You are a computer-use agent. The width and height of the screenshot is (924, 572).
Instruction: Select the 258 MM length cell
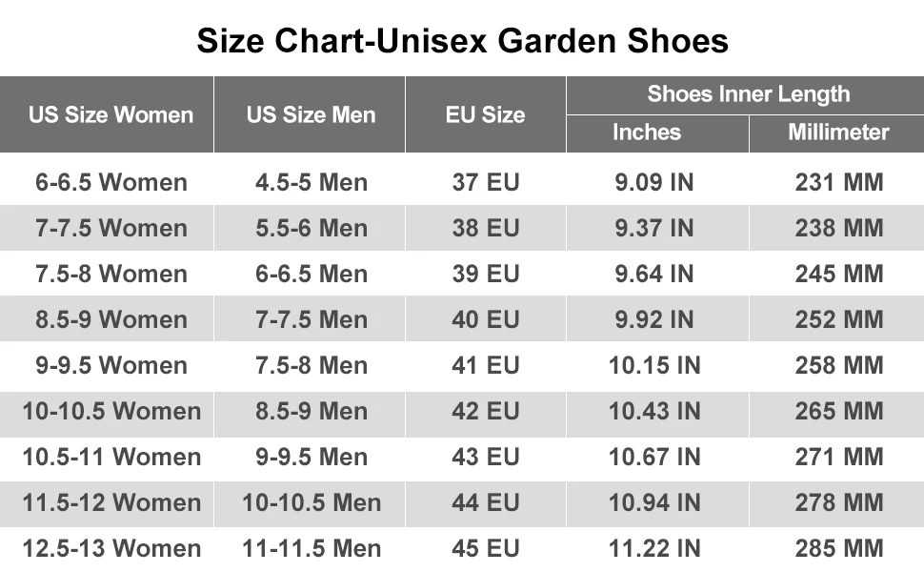coord(839,365)
